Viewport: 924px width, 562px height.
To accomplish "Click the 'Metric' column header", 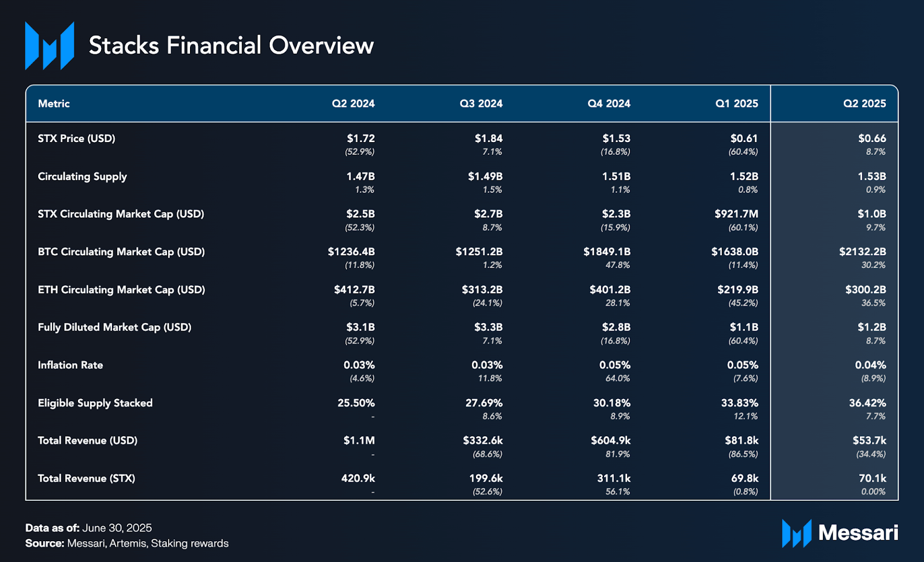I will 54,103.
